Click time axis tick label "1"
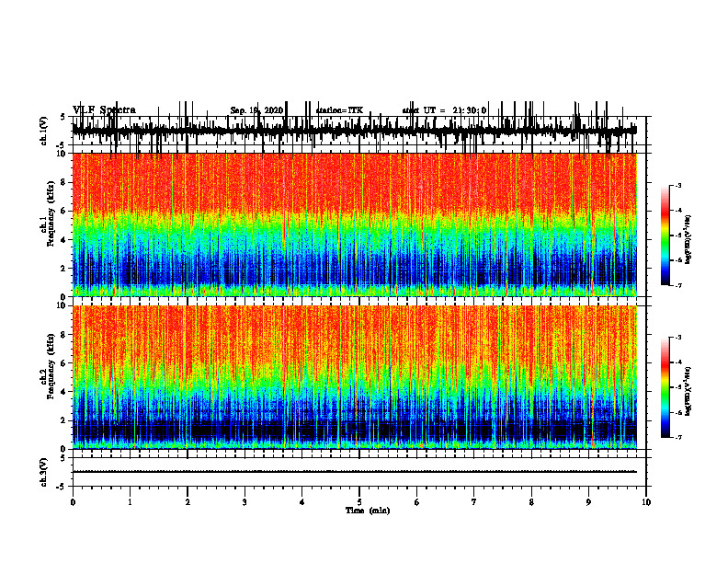The image size is (728, 563). click(x=130, y=502)
